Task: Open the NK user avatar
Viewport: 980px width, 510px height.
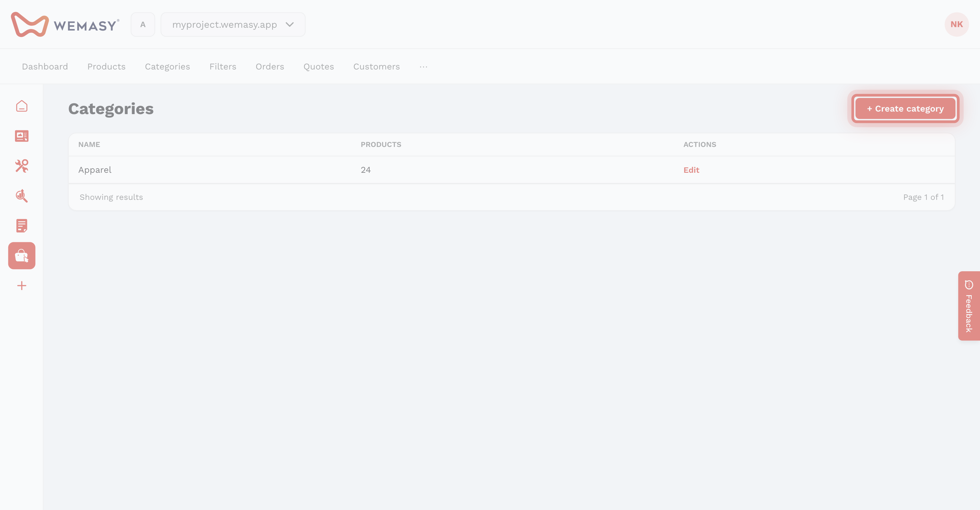Action: [x=956, y=24]
